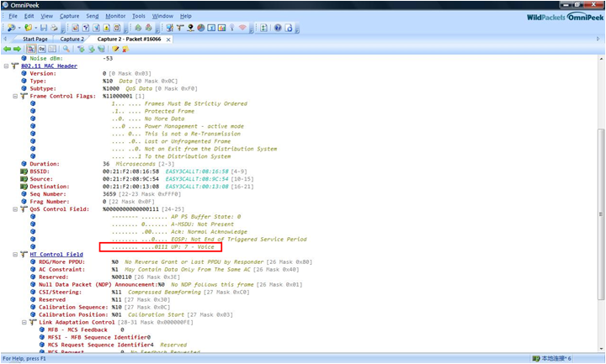The height and width of the screenshot is (364, 606).
Task: Click the Print icon in toolbar
Action: click(54, 28)
